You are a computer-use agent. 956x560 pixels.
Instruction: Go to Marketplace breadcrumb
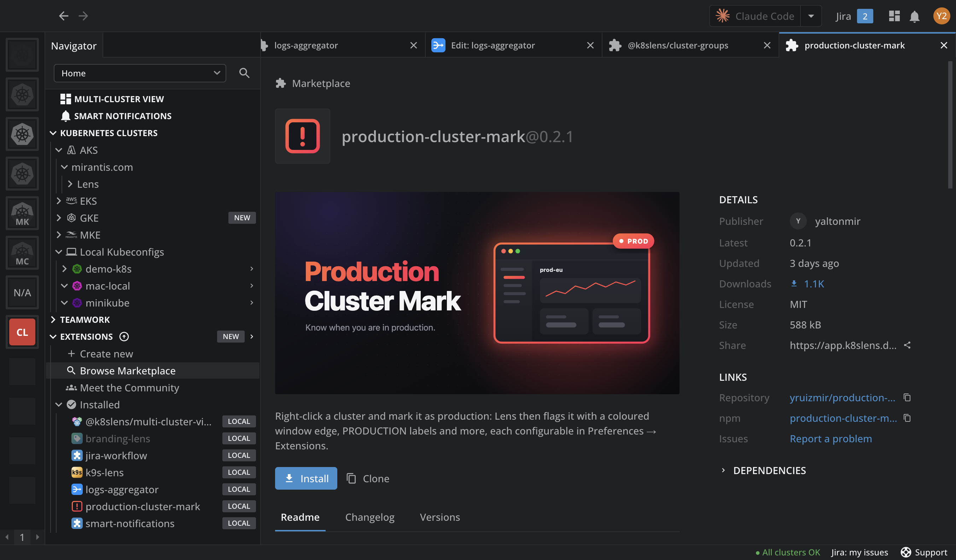coord(313,83)
